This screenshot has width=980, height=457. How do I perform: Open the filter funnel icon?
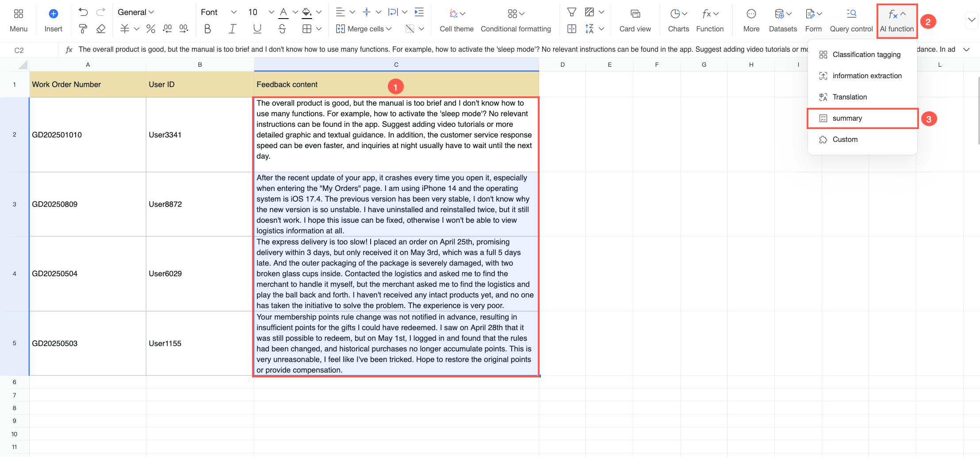[x=572, y=12]
